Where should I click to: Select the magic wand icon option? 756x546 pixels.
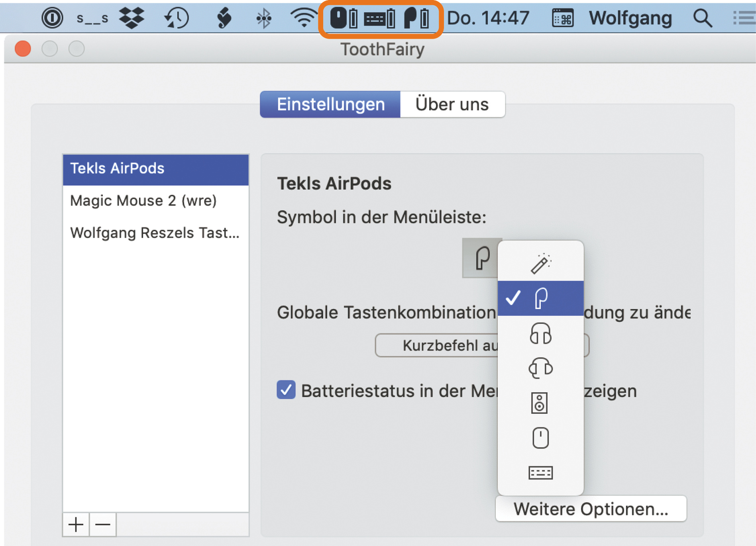540,263
